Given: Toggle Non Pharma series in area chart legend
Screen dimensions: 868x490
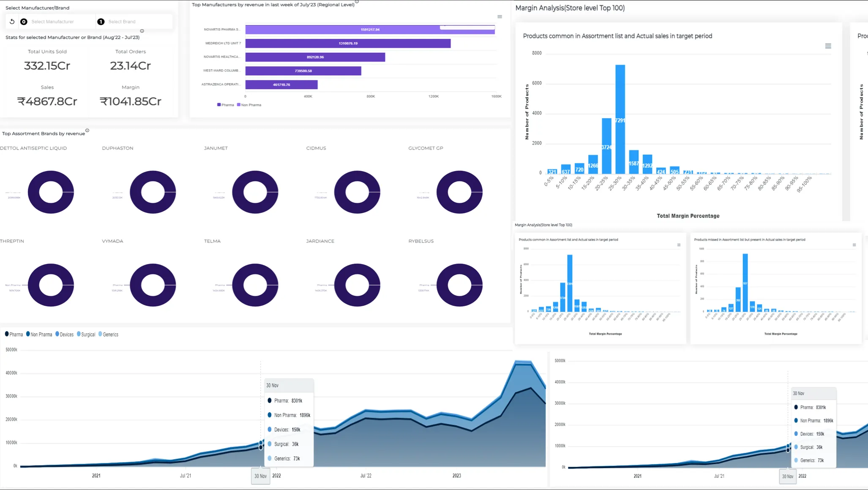Looking at the screenshot, I should (x=39, y=334).
